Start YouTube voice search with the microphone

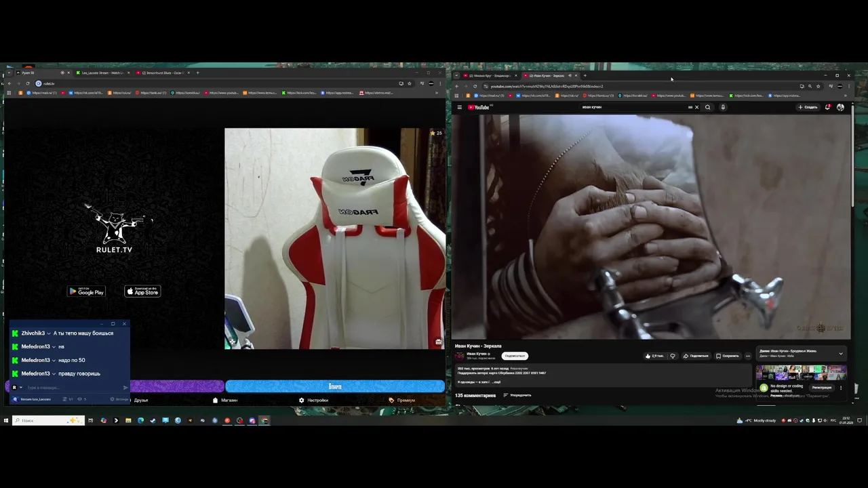(723, 107)
